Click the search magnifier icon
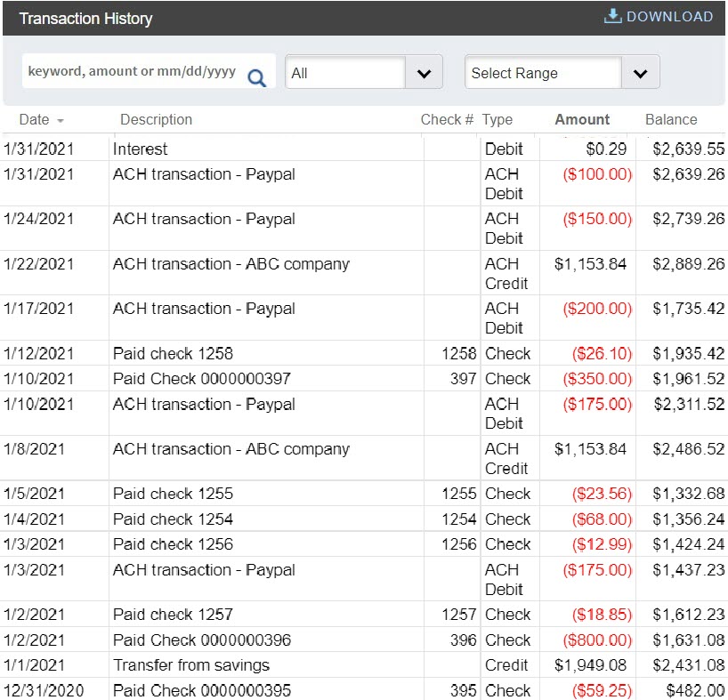 pos(256,77)
